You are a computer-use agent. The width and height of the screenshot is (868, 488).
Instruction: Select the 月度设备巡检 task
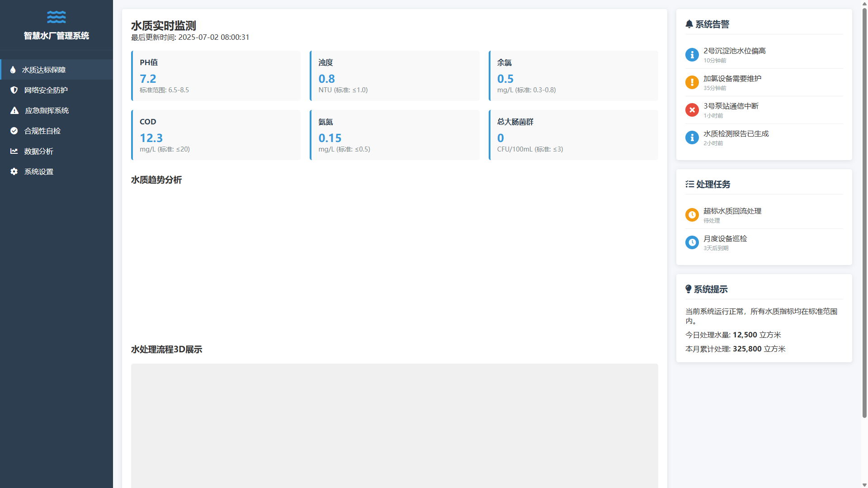[x=725, y=239]
